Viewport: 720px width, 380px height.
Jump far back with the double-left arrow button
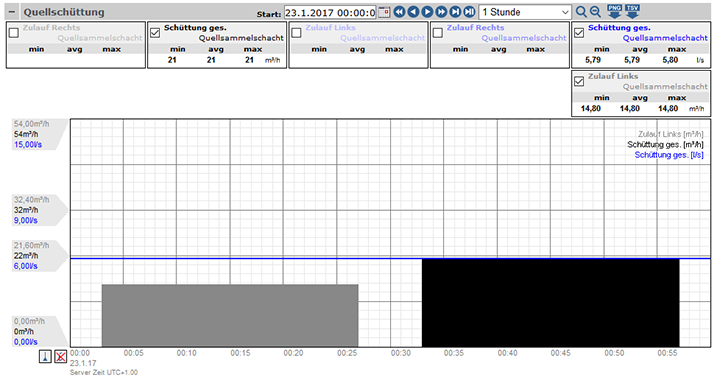coord(399,12)
